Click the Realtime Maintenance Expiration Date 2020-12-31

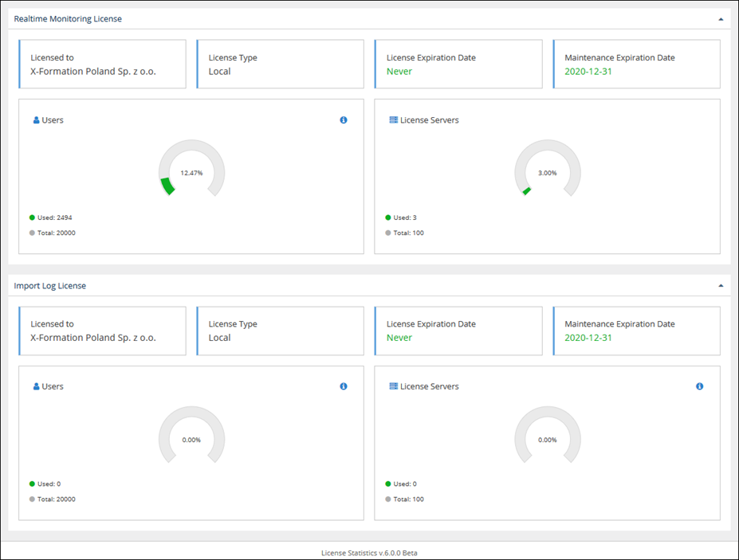tap(588, 72)
